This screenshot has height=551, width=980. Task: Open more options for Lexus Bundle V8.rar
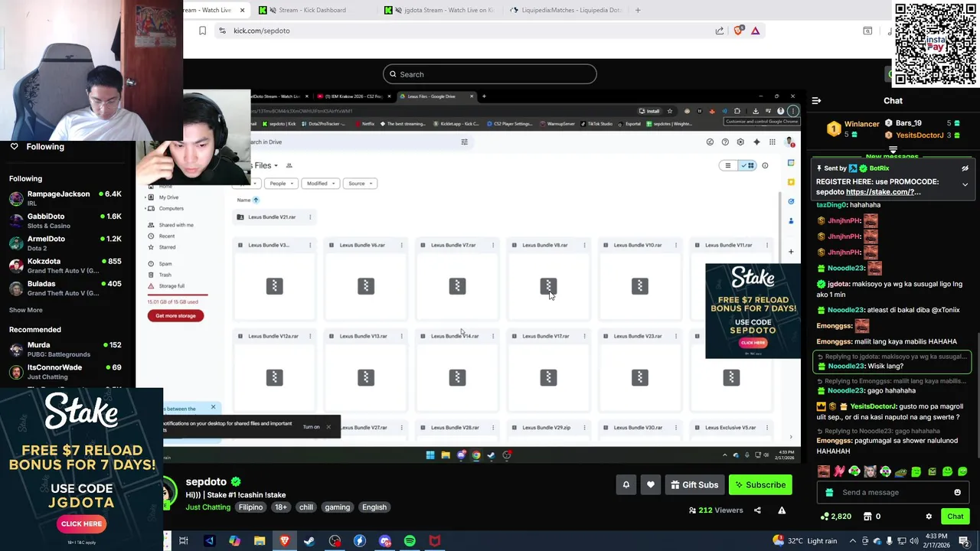pyautogui.click(x=584, y=245)
